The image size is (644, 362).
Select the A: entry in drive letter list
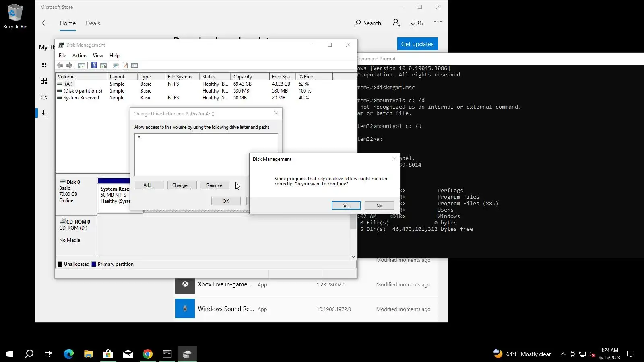click(140, 138)
